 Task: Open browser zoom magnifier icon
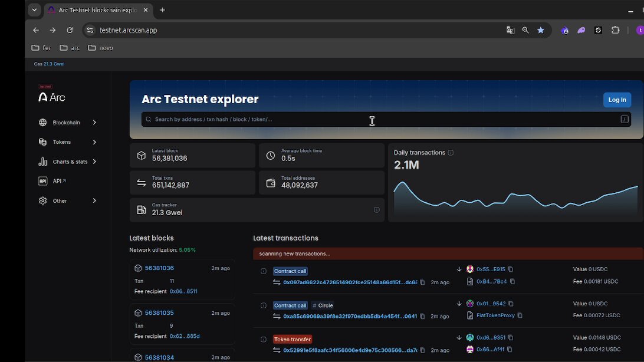point(525,30)
